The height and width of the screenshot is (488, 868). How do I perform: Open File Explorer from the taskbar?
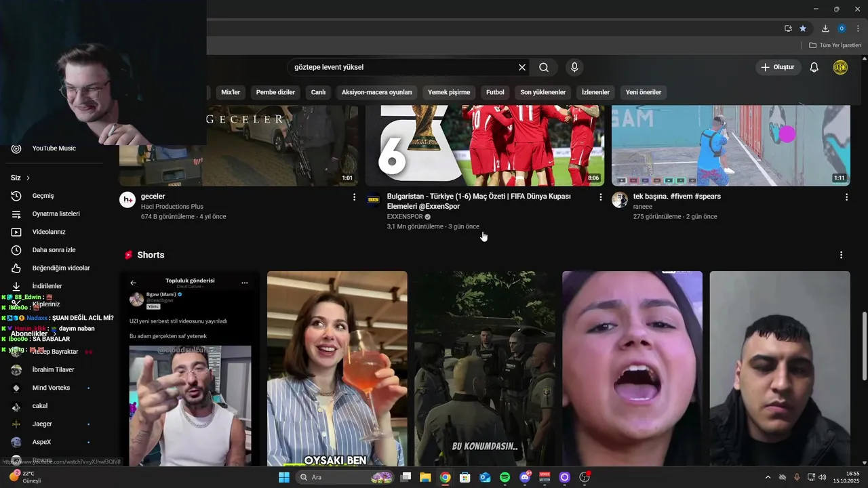tap(425, 477)
